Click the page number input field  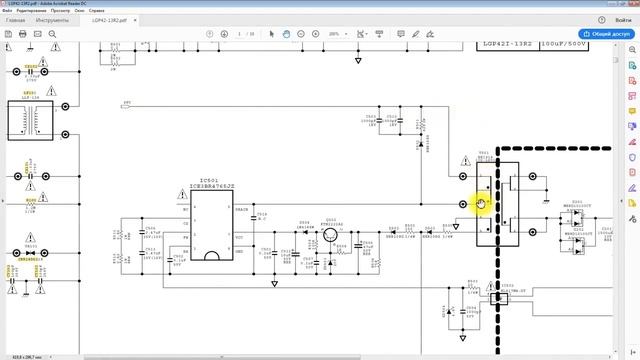pyautogui.click(x=240, y=34)
